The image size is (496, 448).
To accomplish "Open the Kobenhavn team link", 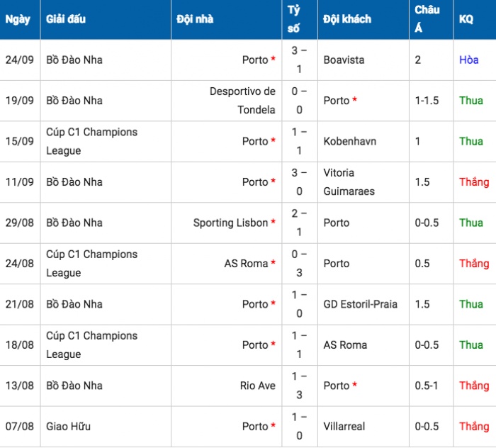I will tap(349, 142).
